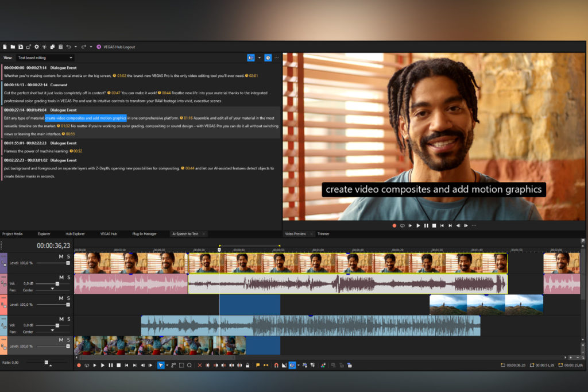Click the padlock lock icon in timeline toolbar
Screen dimensions: 588x392
tap(247, 366)
